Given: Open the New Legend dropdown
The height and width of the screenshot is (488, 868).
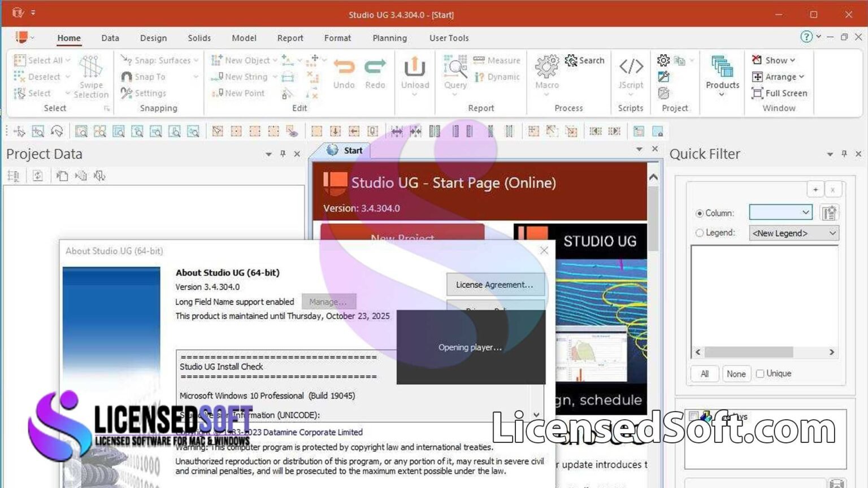Looking at the screenshot, I should pyautogui.click(x=794, y=233).
